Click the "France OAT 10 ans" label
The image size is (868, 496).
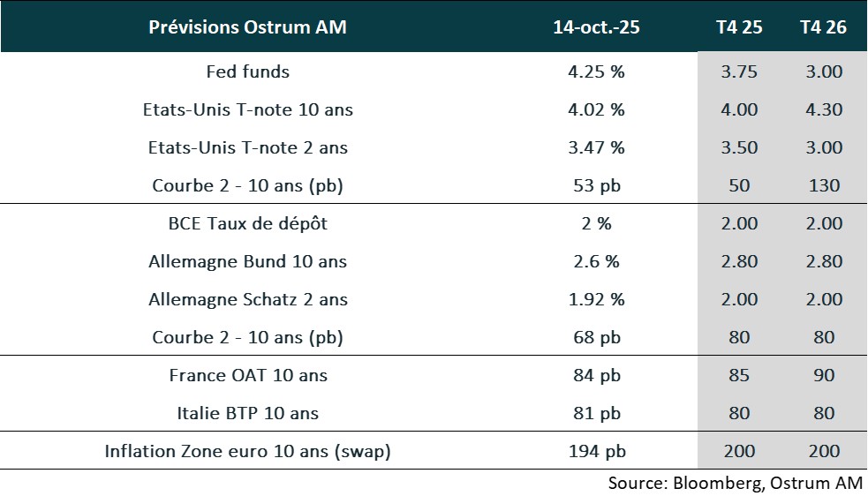pyautogui.click(x=247, y=375)
